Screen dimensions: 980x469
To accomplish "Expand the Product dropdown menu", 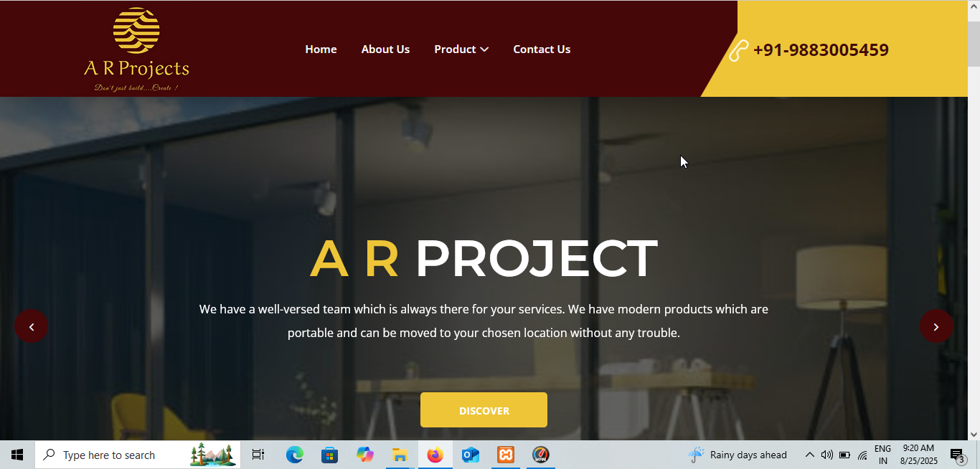I will [461, 49].
